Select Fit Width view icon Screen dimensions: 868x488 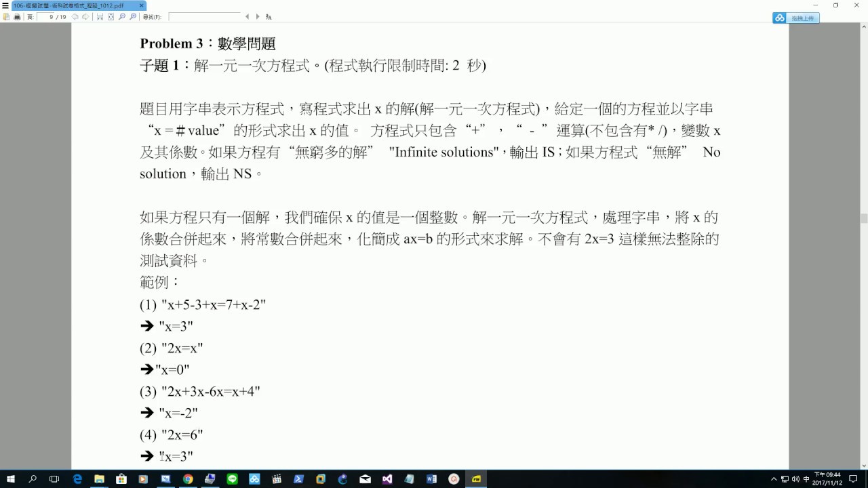point(100,17)
